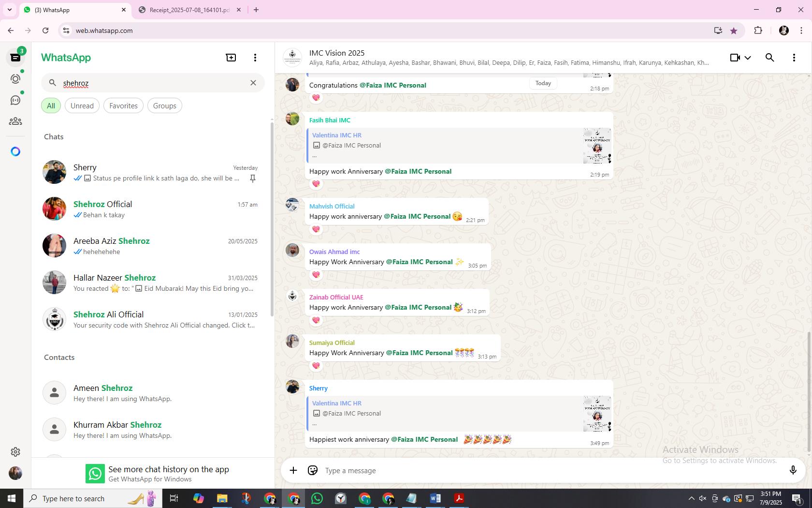Select the Groups filter chip
Viewport: 812px width, 508px height.
coord(165,105)
